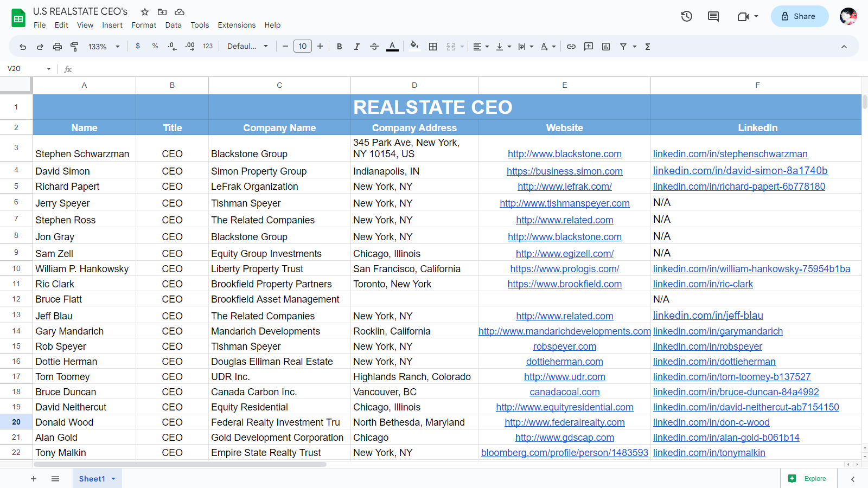The width and height of the screenshot is (868, 488).
Task: Click the Insert chart icon
Action: click(606, 47)
